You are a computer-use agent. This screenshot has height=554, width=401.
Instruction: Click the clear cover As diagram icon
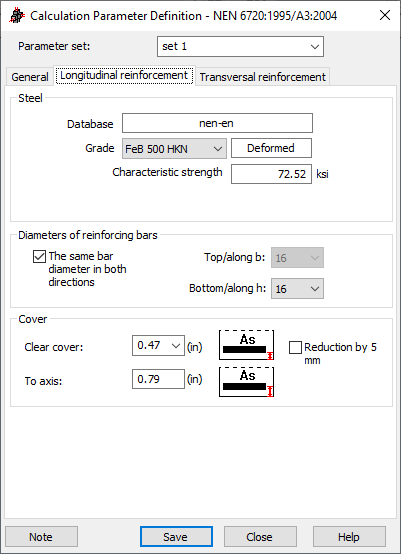click(x=247, y=345)
